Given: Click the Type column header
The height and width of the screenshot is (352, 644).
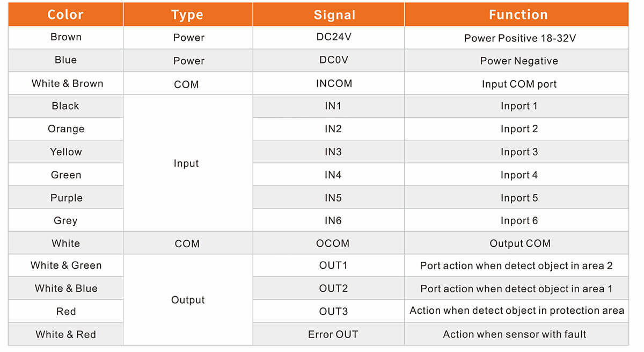Looking at the screenshot, I should pos(187,15).
